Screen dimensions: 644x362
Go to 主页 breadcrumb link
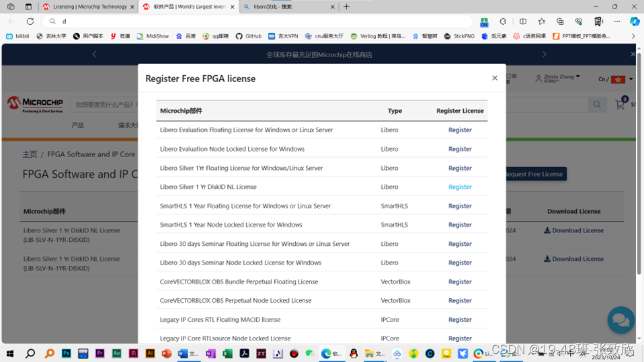[x=30, y=154]
